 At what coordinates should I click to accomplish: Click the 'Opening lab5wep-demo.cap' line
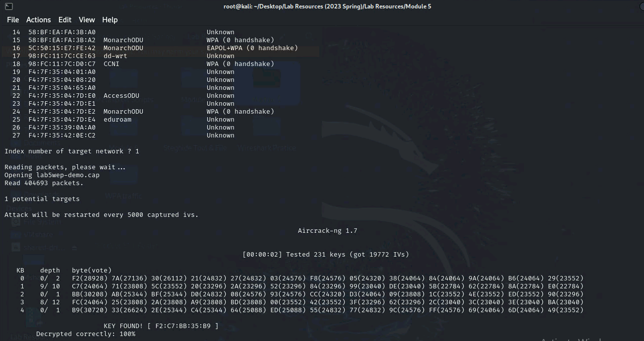[x=52, y=175]
